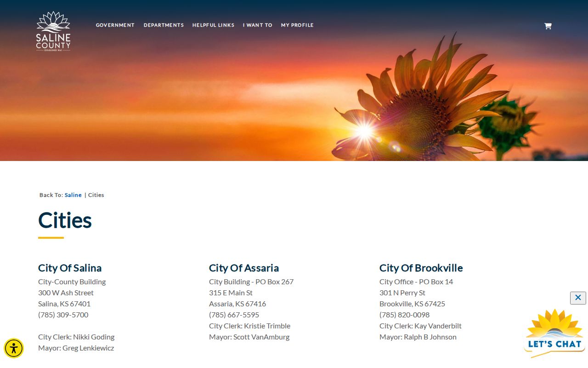Click City Building - PO Box 267 line
The image size is (588, 368).
click(251, 282)
